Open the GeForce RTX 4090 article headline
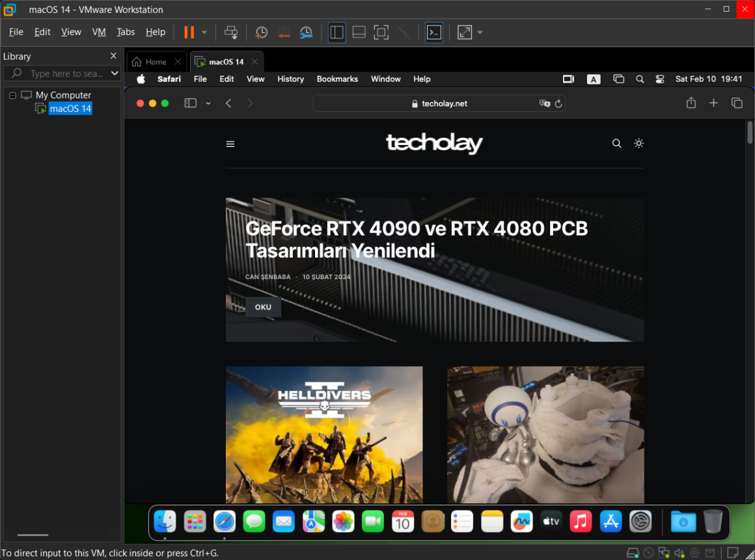 pyautogui.click(x=417, y=239)
